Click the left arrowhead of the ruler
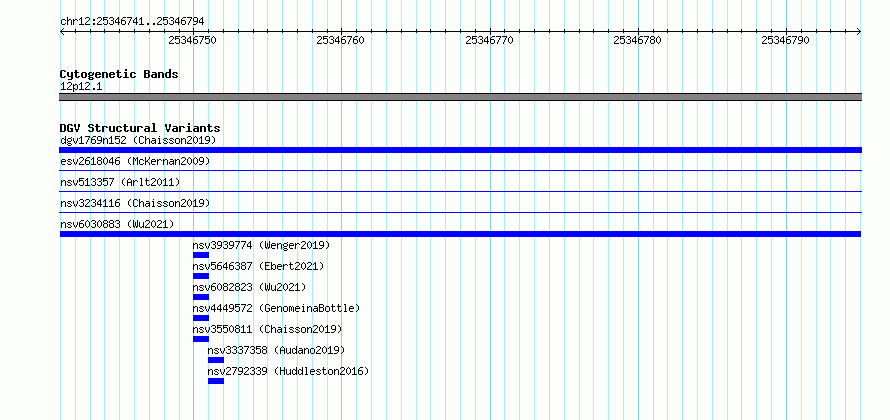The image size is (890, 420). [62, 32]
